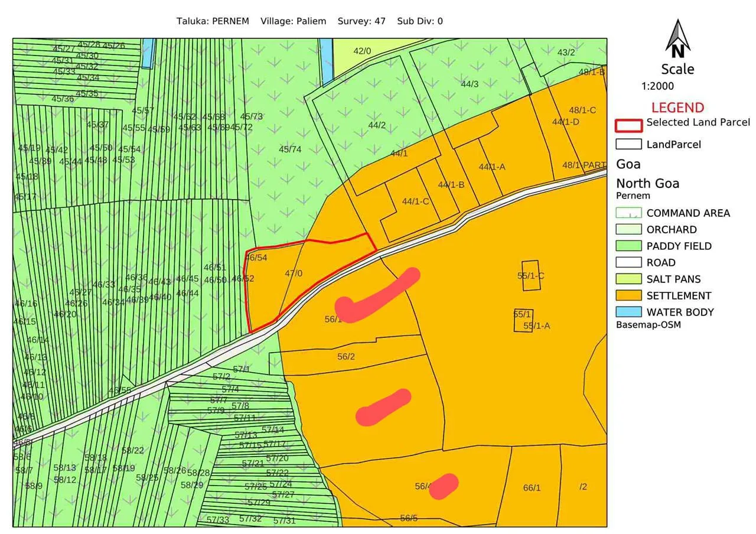Click the 'North Goa' district label
The width and height of the screenshot is (756, 534).
tap(647, 183)
